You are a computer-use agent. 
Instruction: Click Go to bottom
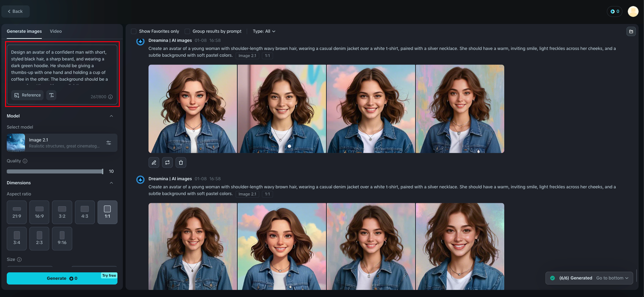click(x=612, y=278)
